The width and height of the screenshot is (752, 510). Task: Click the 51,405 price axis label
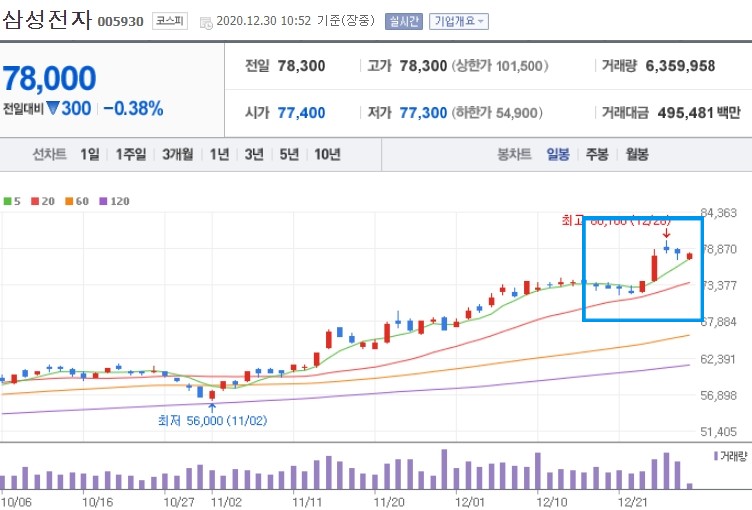pyautogui.click(x=718, y=432)
